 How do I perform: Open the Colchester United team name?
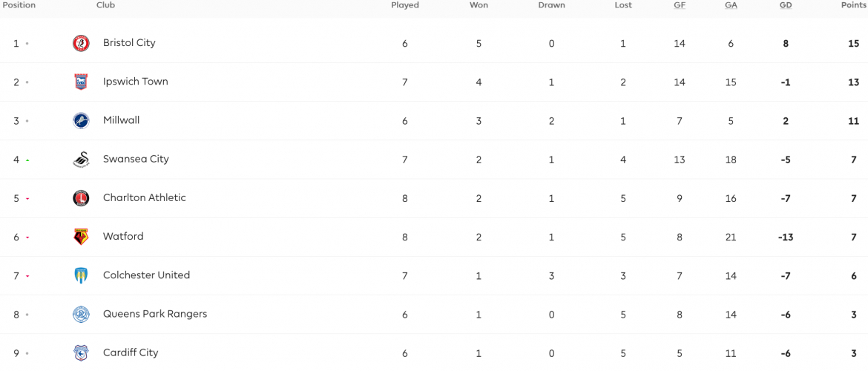(147, 275)
